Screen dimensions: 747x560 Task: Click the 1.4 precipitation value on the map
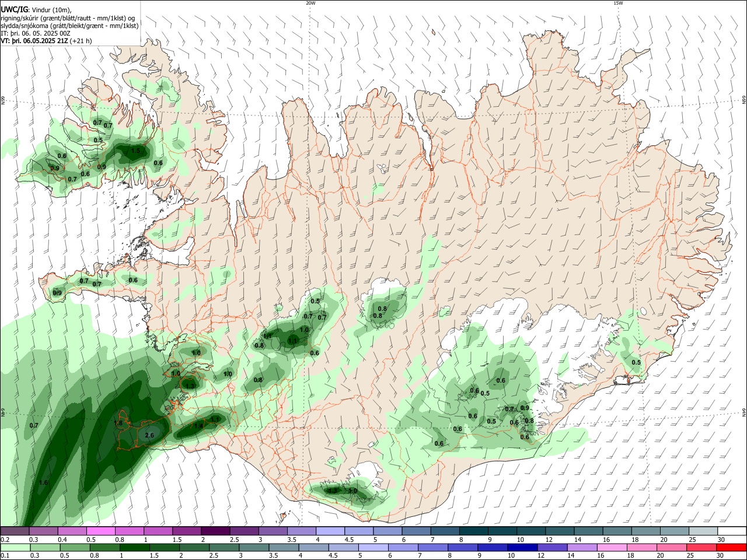(x=198, y=426)
